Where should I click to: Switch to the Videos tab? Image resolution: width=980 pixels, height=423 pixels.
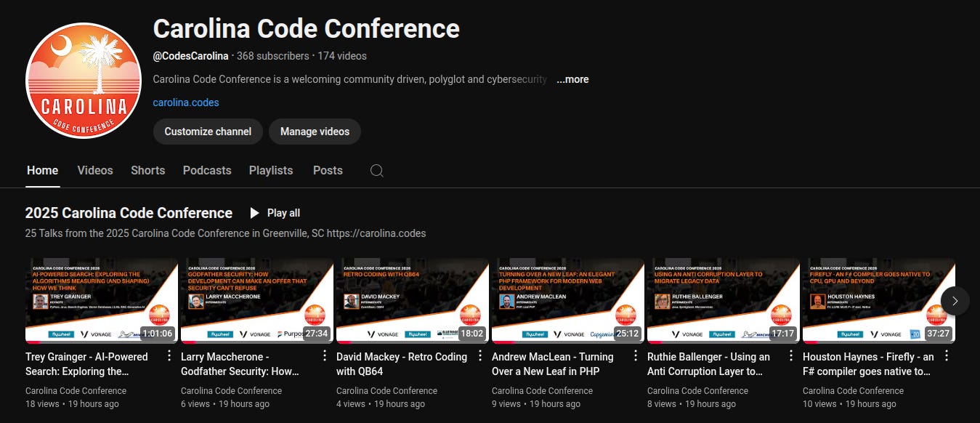[95, 170]
